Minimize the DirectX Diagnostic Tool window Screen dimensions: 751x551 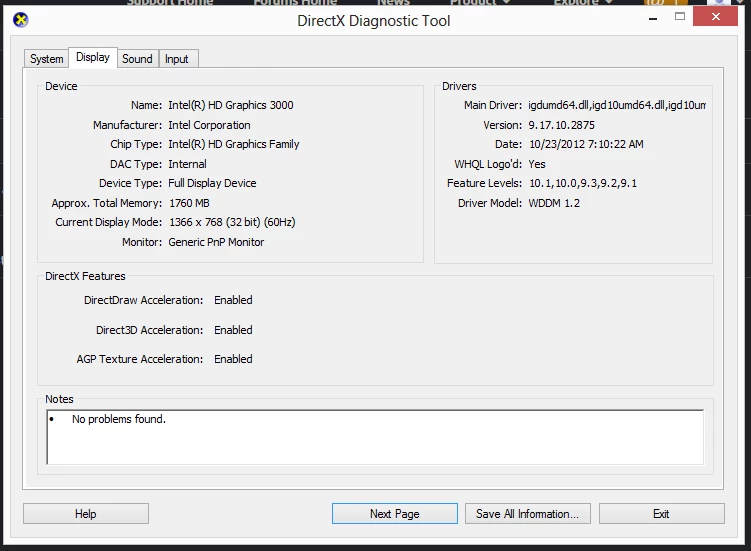653,17
